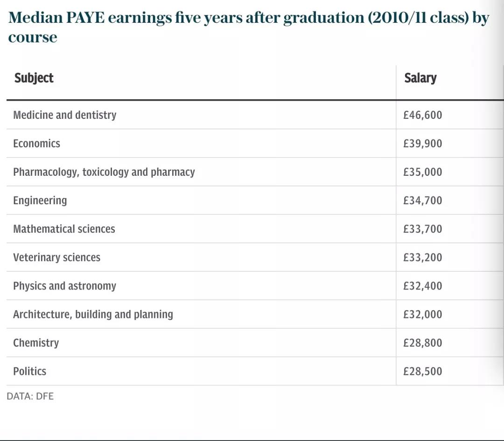This screenshot has height=441, width=504.
Task: Select Pharmacology, toxicology and pharmacy row
Action: 104,172
